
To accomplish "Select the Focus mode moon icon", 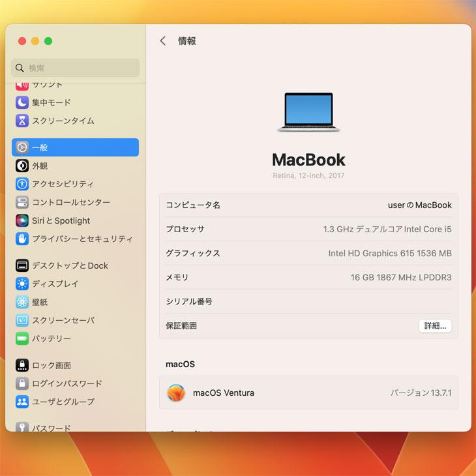I will point(22,102).
